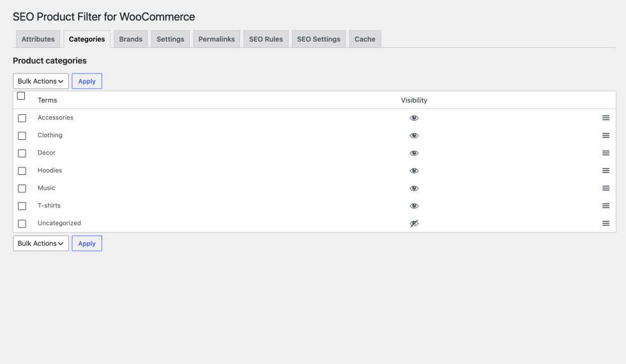Click the Clothing term name
The width and height of the screenshot is (626, 364).
[50, 135]
